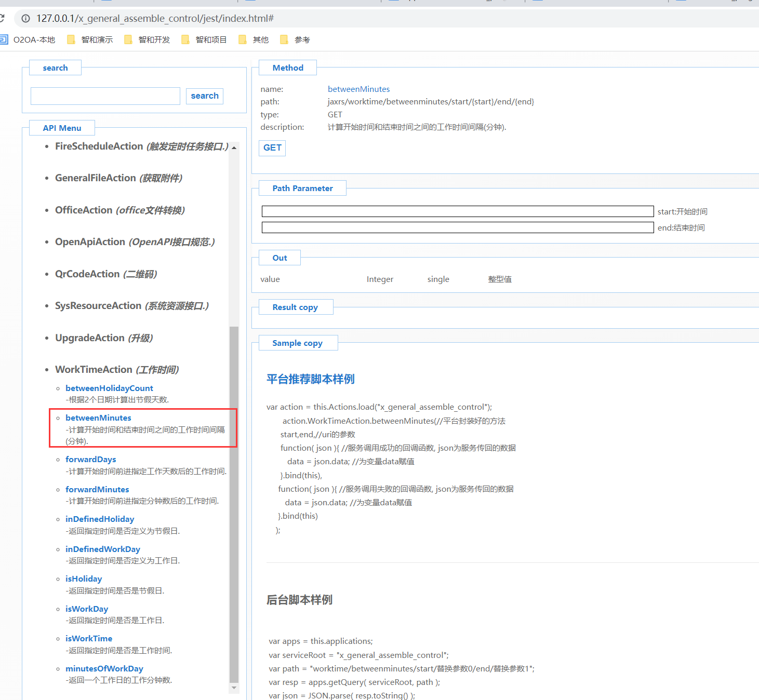Open the 智和项目 bookmark folder

pyautogui.click(x=204, y=40)
